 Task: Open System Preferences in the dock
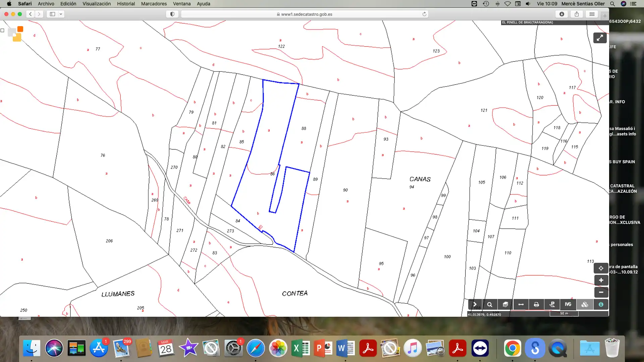click(x=233, y=348)
